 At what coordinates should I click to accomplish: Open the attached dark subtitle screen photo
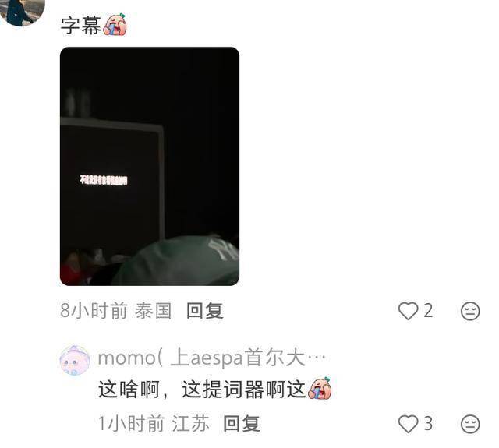click(150, 166)
